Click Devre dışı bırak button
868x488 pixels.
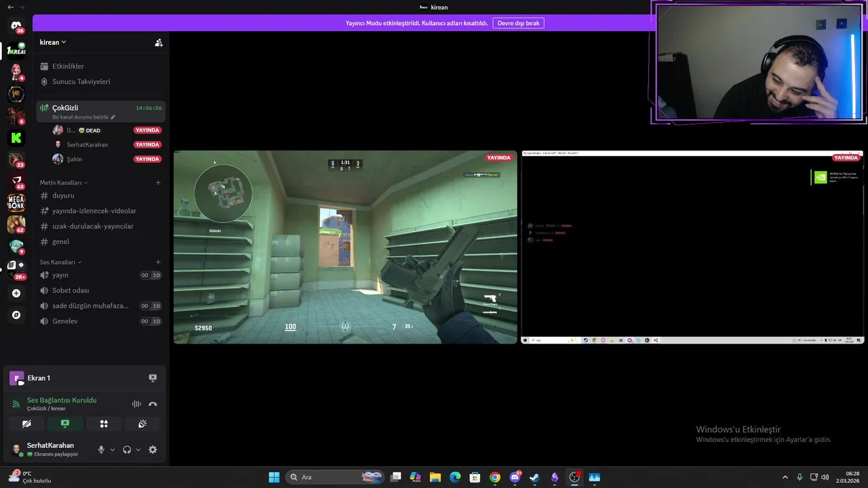pyautogui.click(x=518, y=23)
